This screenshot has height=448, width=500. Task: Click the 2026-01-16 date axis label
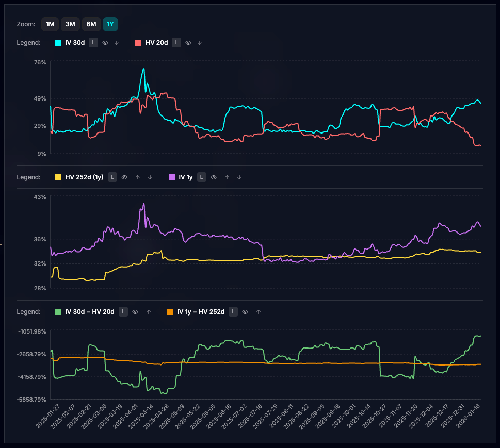click(468, 417)
